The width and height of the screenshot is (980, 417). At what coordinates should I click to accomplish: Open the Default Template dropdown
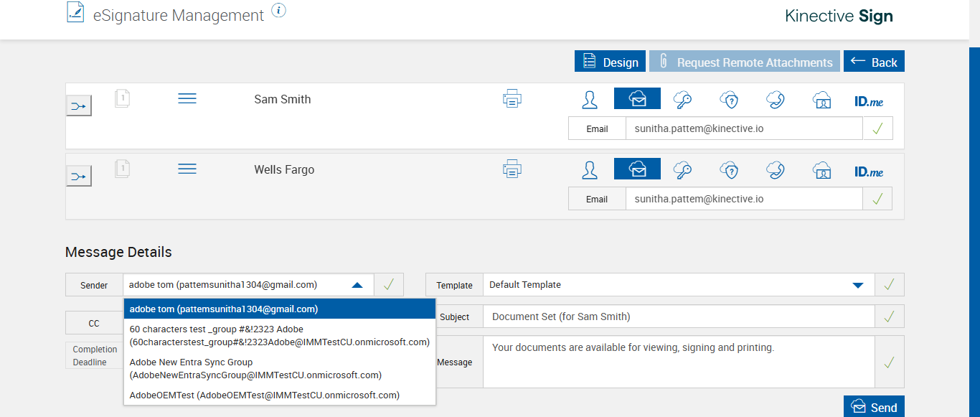tap(857, 285)
